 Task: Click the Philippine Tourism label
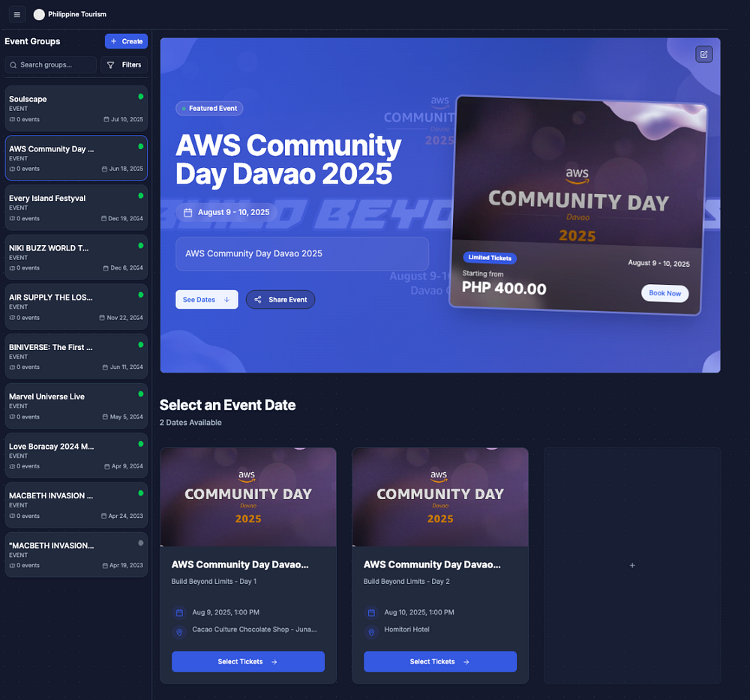pyautogui.click(x=77, y=14)
